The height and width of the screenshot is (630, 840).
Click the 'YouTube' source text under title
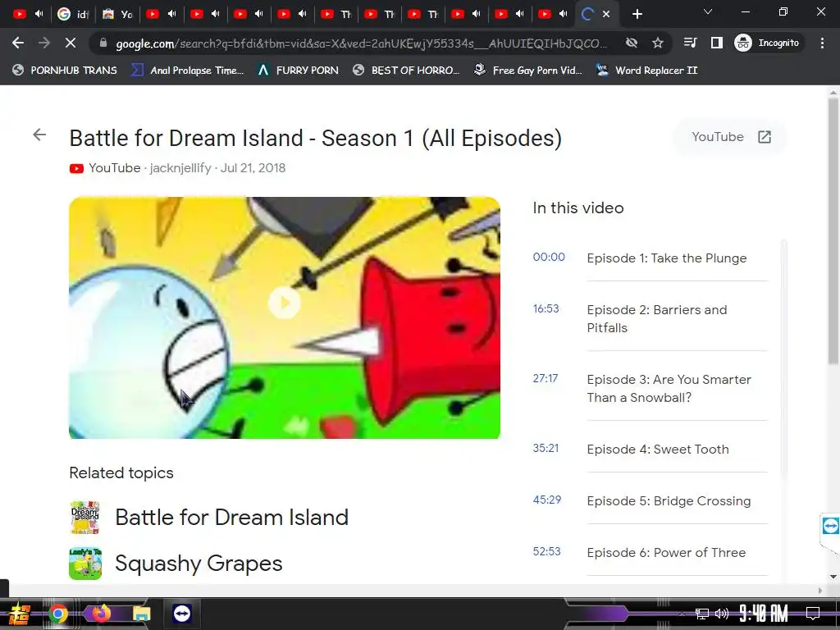coord(114,167)
